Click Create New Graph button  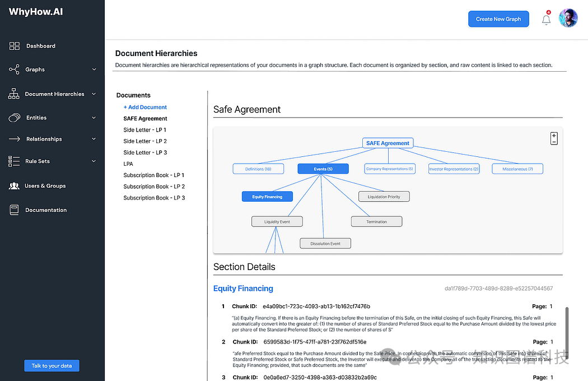tap(498, 19)
